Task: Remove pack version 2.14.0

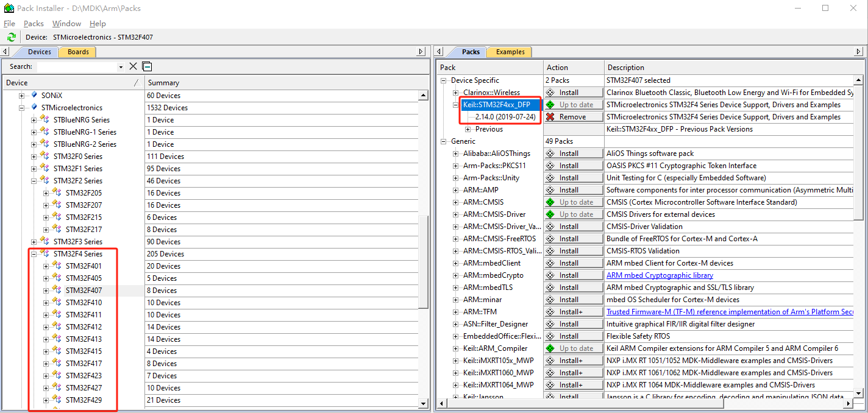Action: pos(573,117)
